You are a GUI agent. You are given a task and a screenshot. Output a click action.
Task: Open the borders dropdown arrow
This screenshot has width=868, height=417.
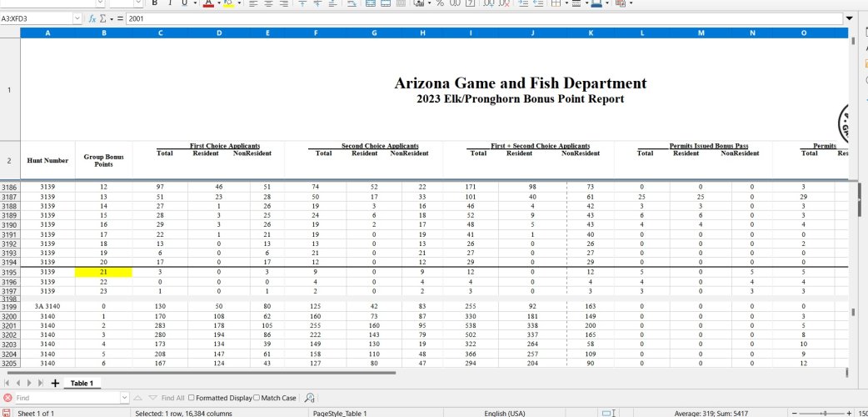tap(566, 3)
